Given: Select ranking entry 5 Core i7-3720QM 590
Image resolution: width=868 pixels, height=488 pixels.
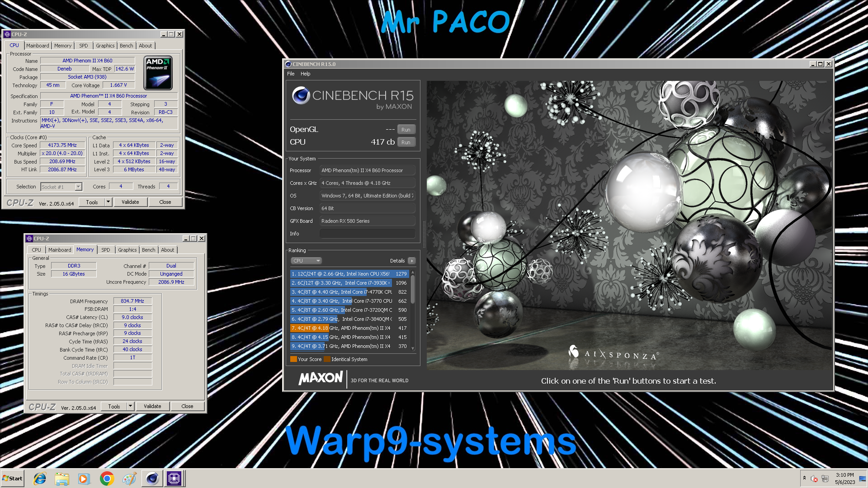Looking at the screenshot, I should click(x=349, y=310).
